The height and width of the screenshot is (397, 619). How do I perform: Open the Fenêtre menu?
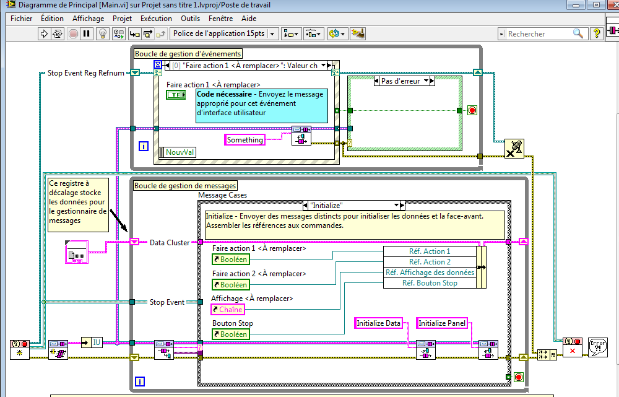click(221, 19)
